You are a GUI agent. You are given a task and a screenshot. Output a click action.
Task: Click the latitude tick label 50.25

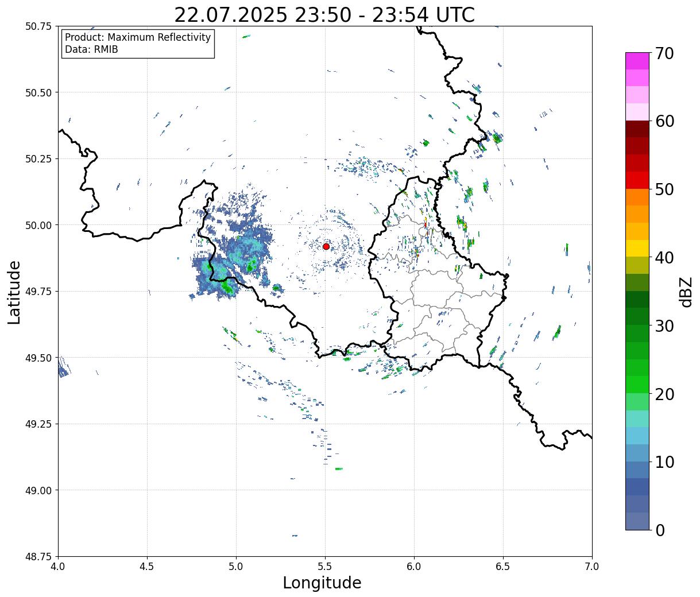[39, 159]
